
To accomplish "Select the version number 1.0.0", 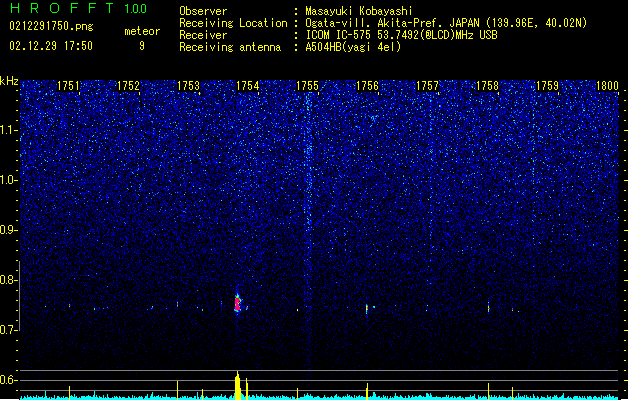I will [x=136, y=8].
